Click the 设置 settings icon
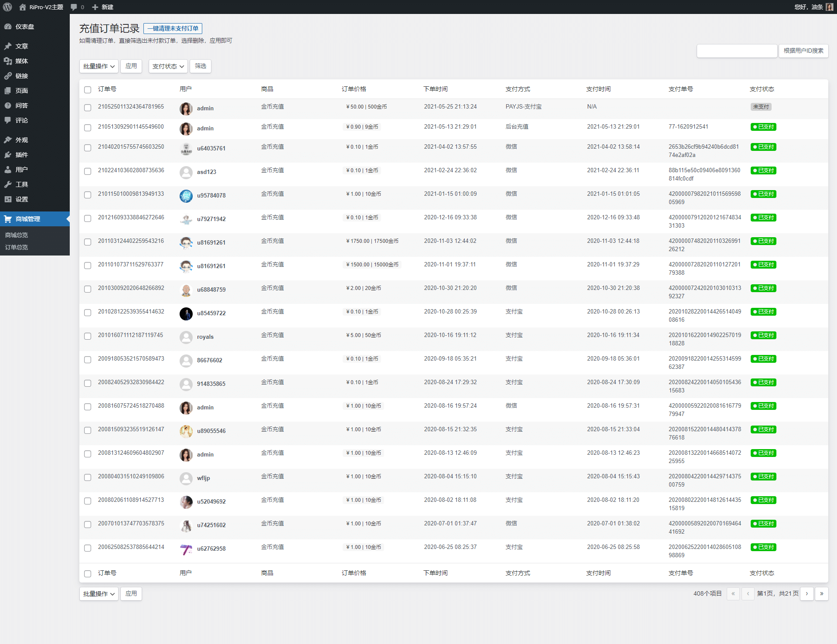 click(8, 199)
